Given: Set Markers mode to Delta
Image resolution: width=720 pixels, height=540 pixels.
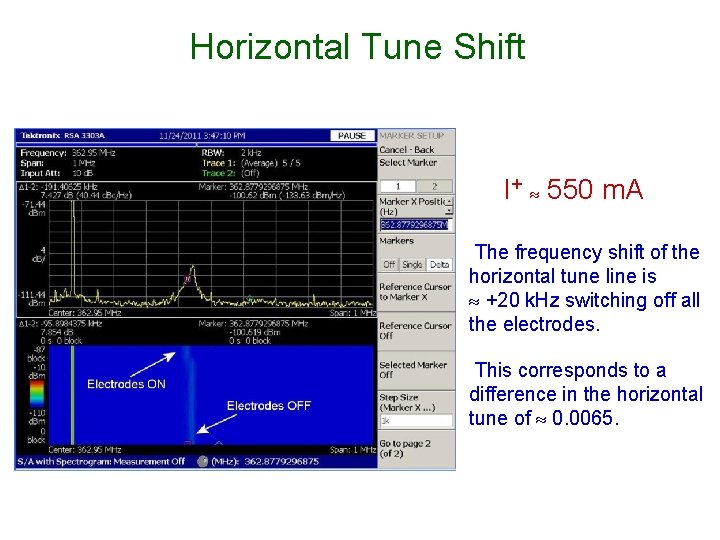Looking at the screenshot, I should pyautogui.click(x=439, y=264).
